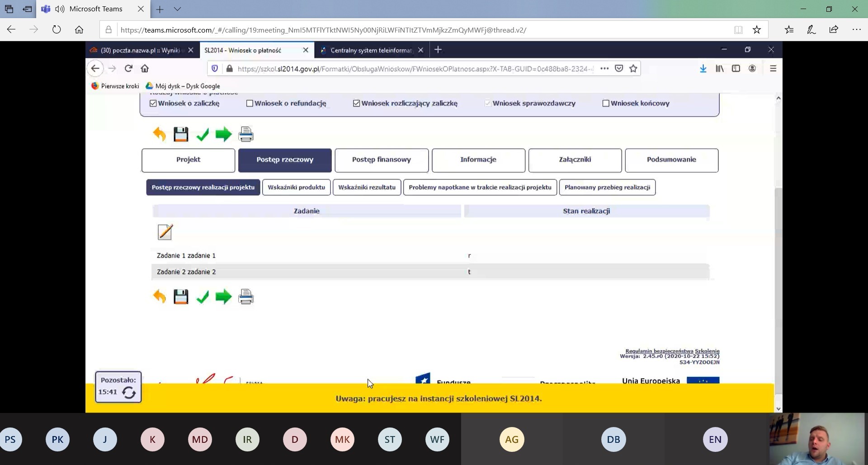Open new tab in shared Firefox

438,50
